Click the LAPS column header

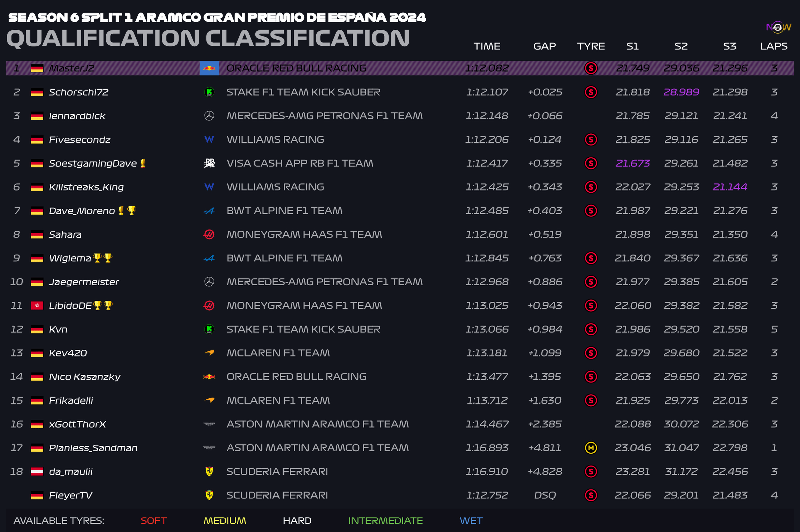[x=774, y=46]
